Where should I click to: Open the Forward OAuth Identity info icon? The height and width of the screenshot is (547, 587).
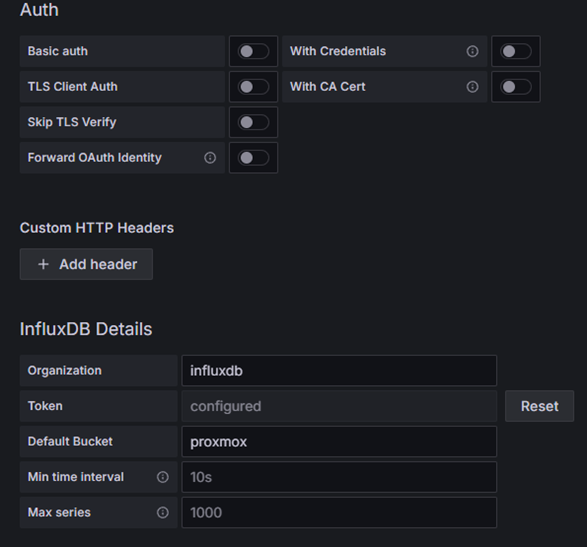pyautogui.click(x=210, y=158)
